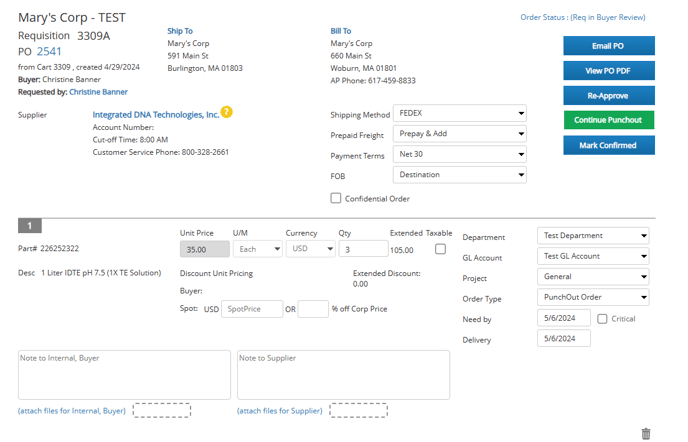The image size is (688, 442).
Task: Click the Re-Approve button
Action: (609, 96)
